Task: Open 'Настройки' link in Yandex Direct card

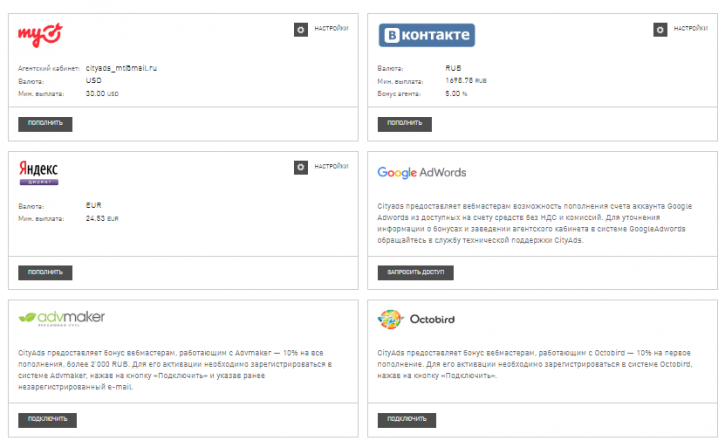Action: (x=331, y=166)
